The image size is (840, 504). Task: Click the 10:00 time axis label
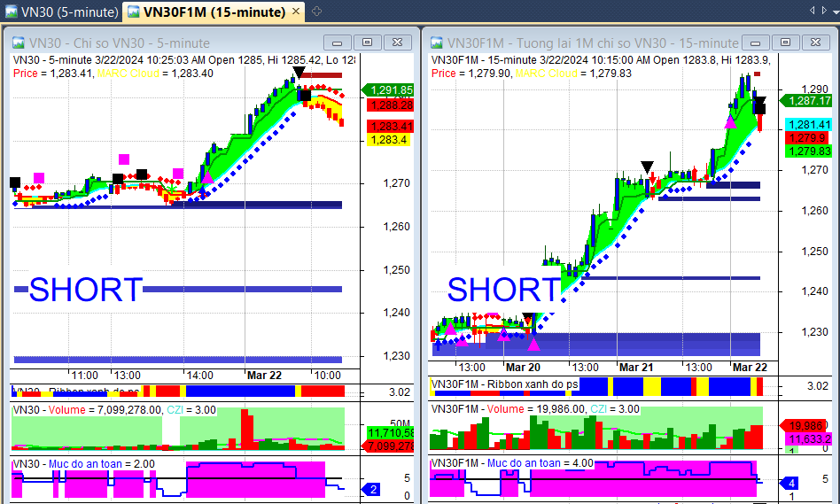pyautogui.click(x=327, y=376)
